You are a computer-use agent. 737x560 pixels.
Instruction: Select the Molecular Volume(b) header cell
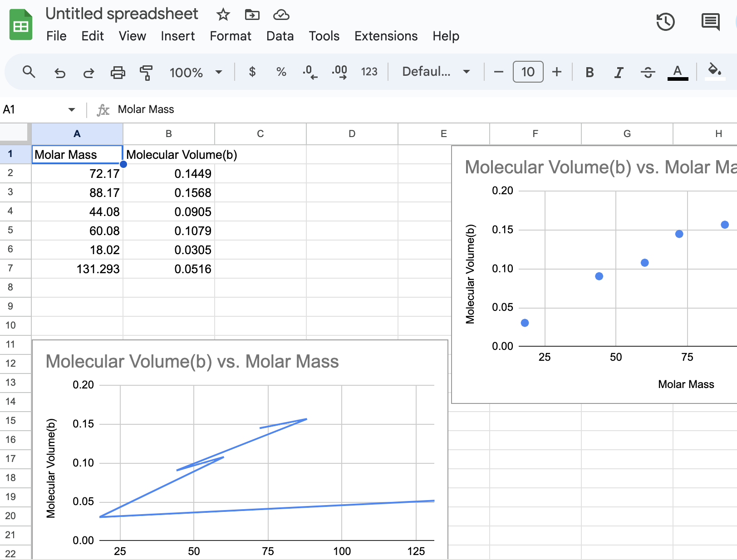(x=169, y=155)
